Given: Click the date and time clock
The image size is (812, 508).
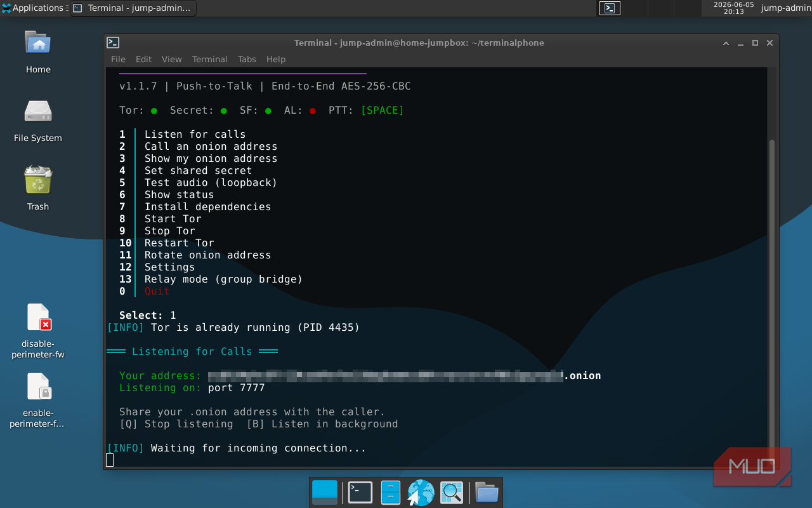Looking at the screenshot, I should 733,8.
